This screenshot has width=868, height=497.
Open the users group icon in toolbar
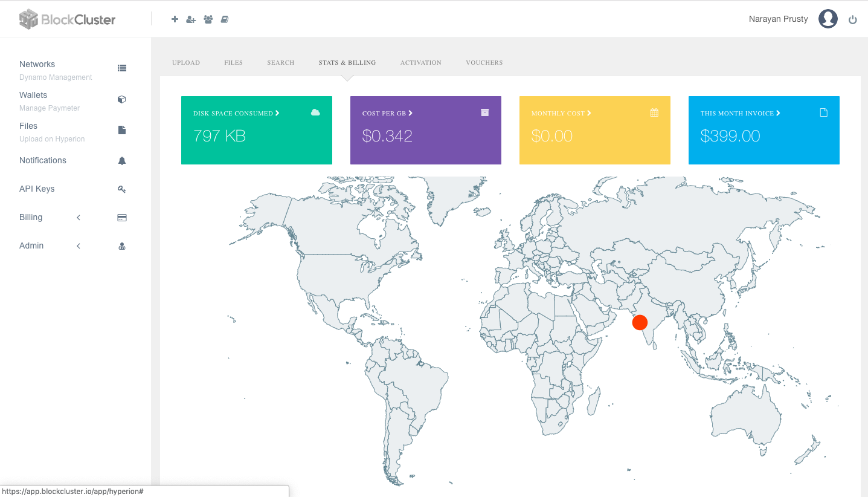coord(208,19)
